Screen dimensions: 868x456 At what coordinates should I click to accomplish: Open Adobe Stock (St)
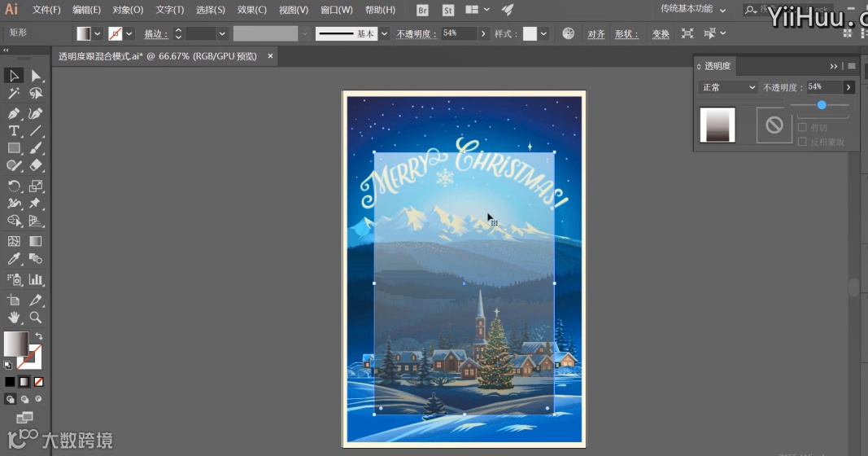point(448,10)
